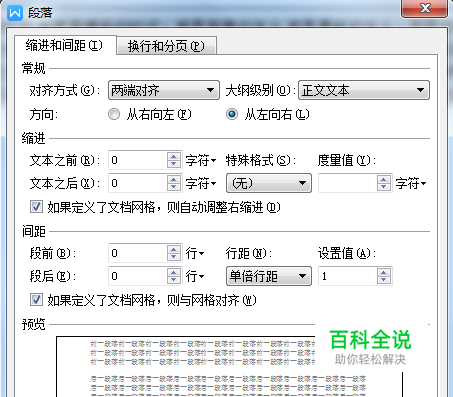This screenshot has width=453, height=397.
Task: Click the 文本之前 indent input field
Action: tap(137, 160)
